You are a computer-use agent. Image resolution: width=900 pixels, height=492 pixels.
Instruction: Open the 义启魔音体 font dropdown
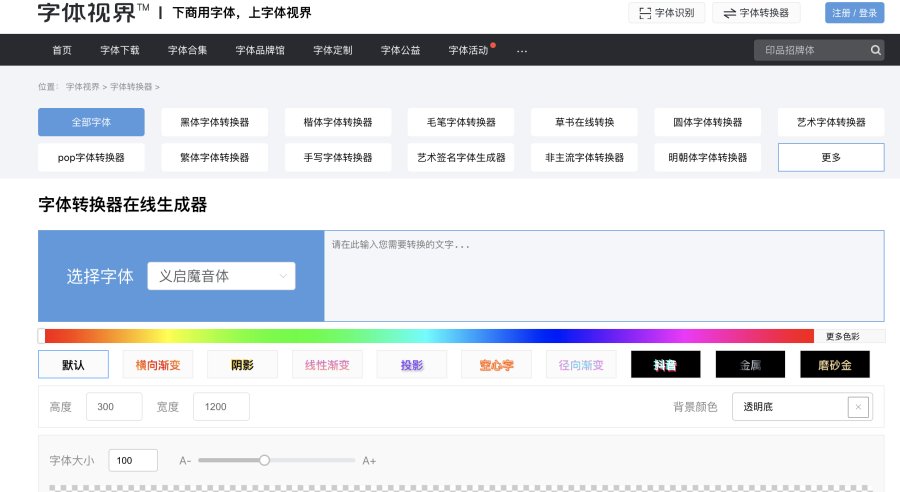click(221, 276)
